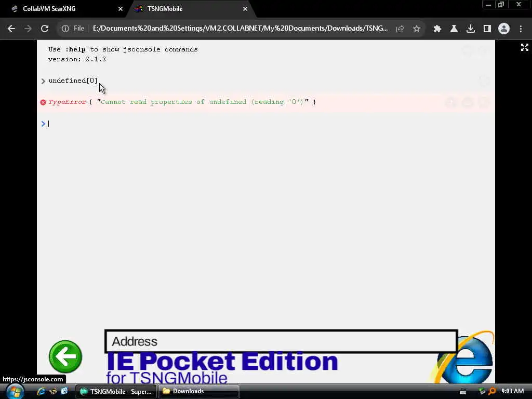
Task: Click the version: 2.1.2 text
Action: (x=77, y=59)
